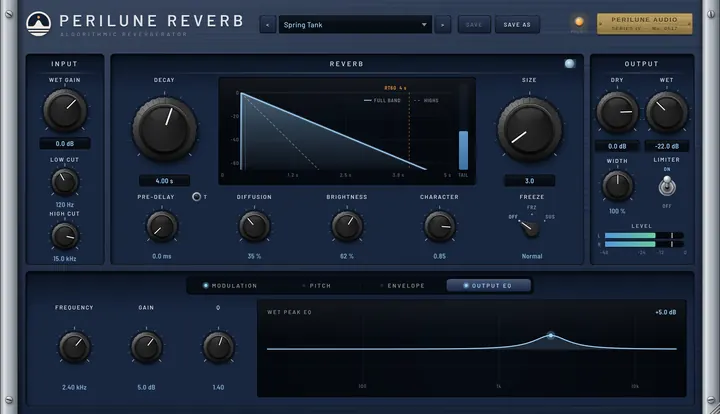Open the Spring Tank preset dropdown
Viewport: 720px width, 414px height.
(x=355, y=25)
